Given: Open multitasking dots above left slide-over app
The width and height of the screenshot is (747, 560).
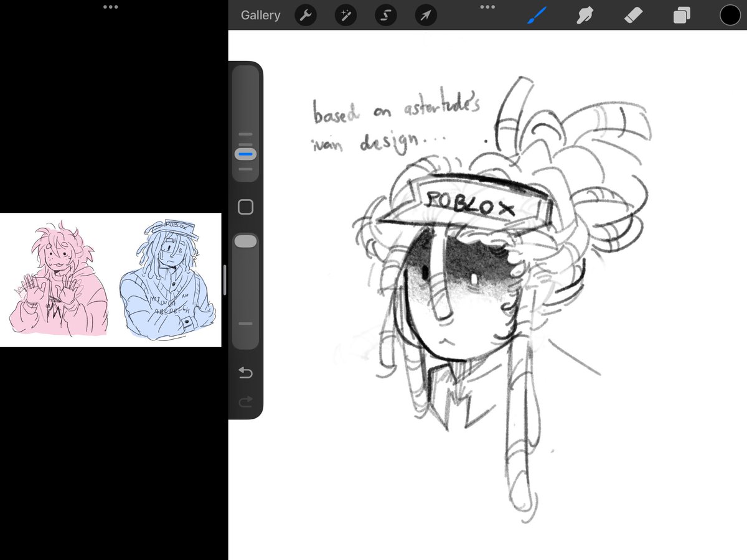Looking at the screenshot, I should click(x=111, y=7).
